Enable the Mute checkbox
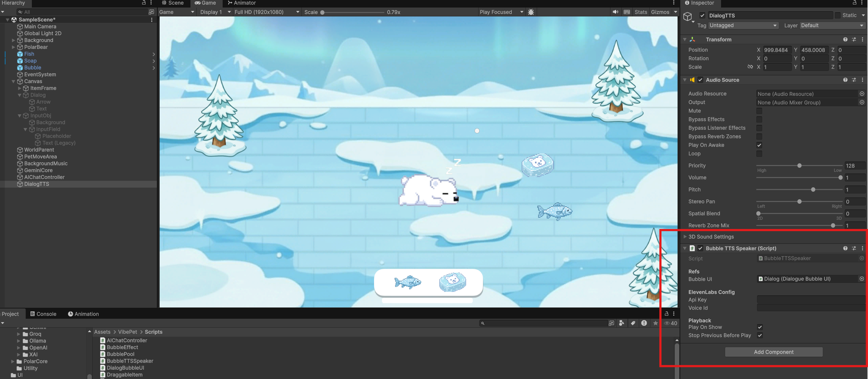The image size is (868, 379). pos(759,111)
